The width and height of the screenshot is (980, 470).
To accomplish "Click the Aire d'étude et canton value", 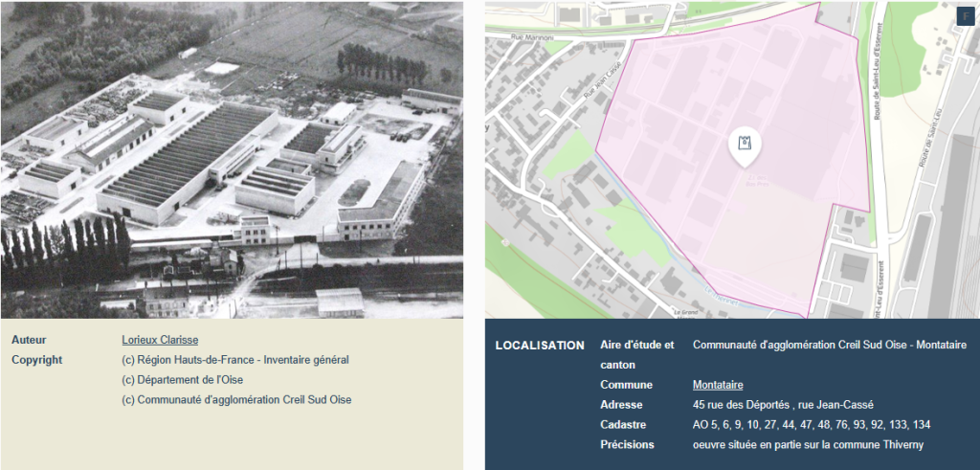I will pos(829,345).
